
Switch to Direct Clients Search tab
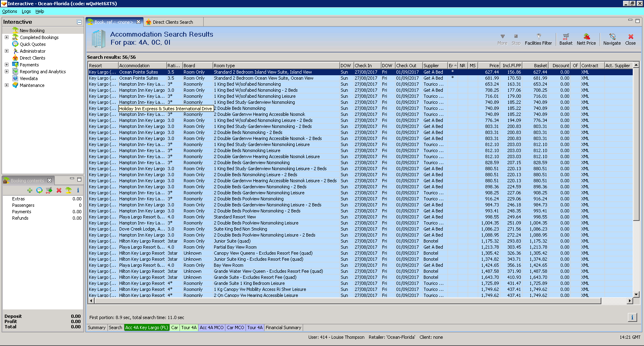(x=173, y=22)
